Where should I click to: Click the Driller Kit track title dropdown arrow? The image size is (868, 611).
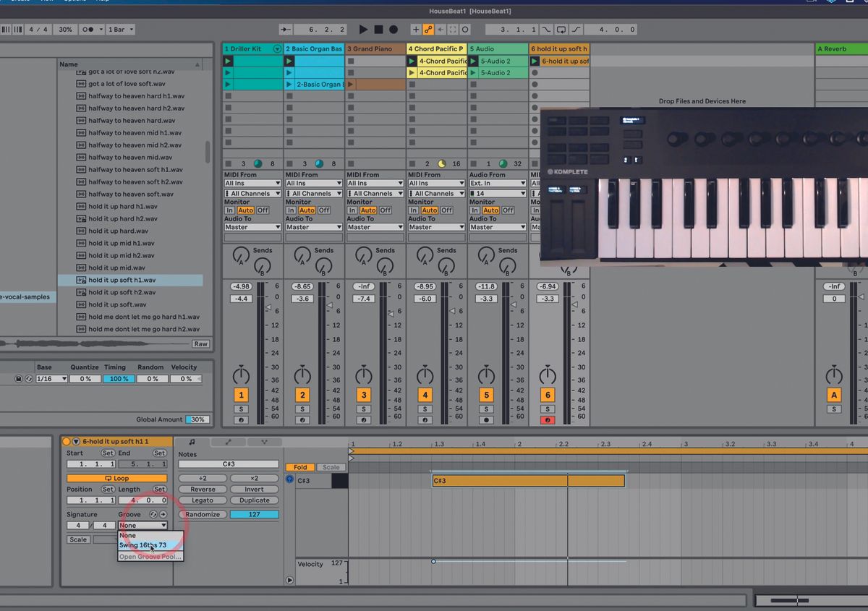276,48
